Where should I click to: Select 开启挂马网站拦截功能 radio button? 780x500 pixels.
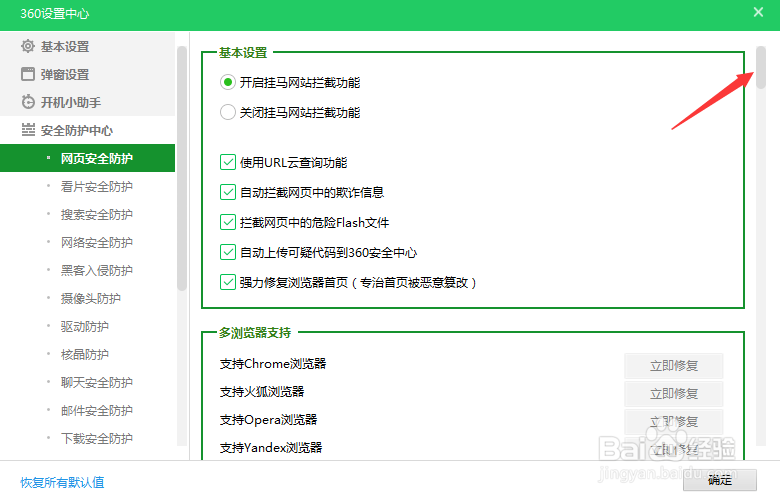tap(228, 82)
